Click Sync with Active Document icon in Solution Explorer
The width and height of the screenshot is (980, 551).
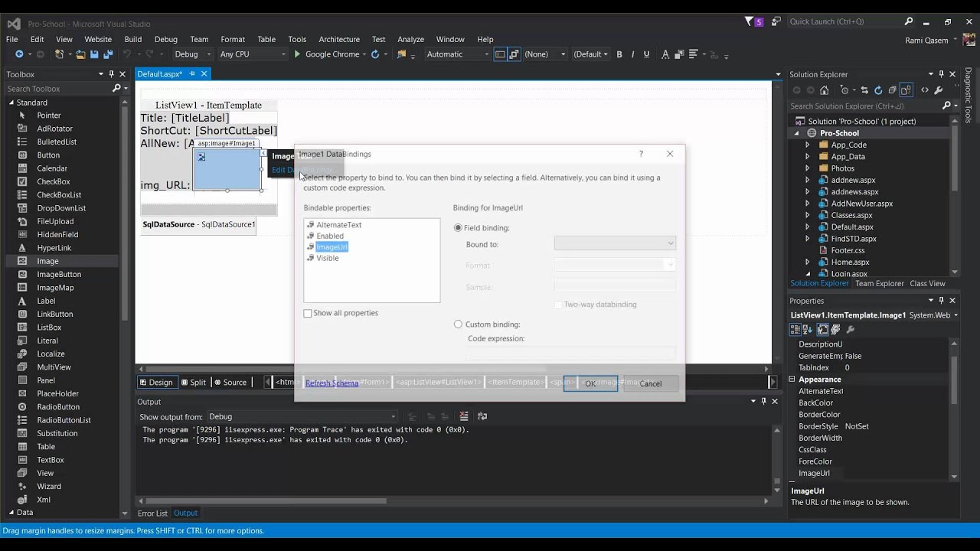(x=864, y=90)
